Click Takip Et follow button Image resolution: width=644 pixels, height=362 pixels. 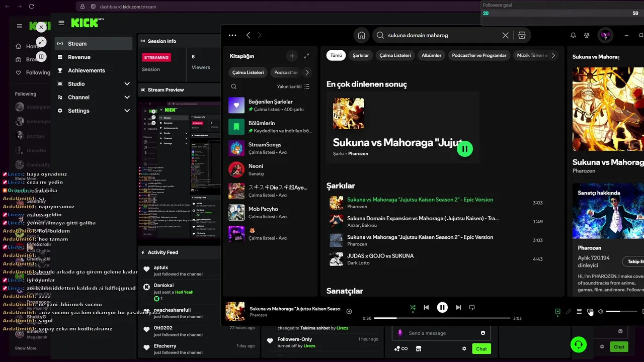coord(633,261)
